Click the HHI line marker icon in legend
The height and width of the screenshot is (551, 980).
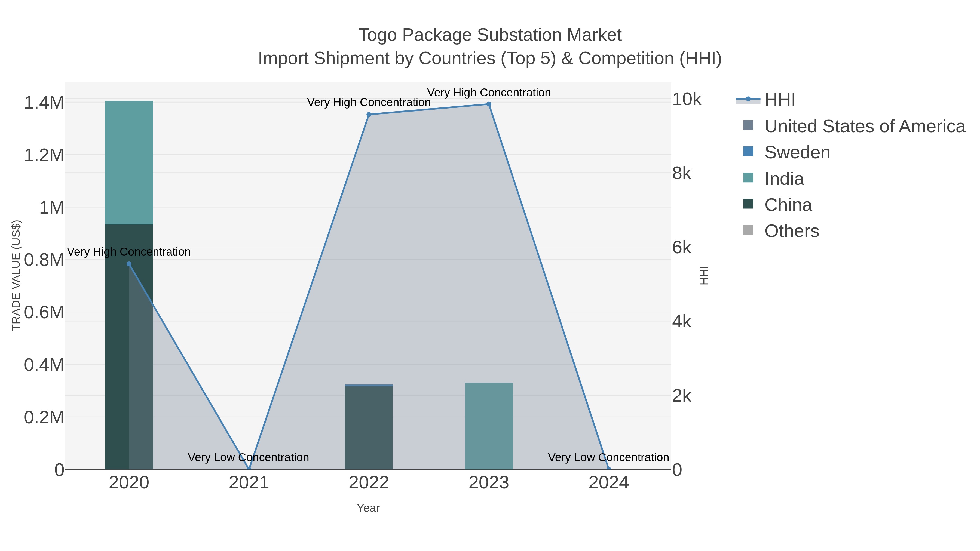(x=748, y=99)
